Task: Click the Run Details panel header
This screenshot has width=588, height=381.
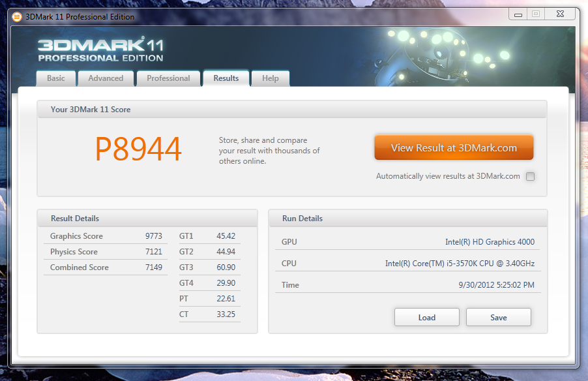Action: 408,219
